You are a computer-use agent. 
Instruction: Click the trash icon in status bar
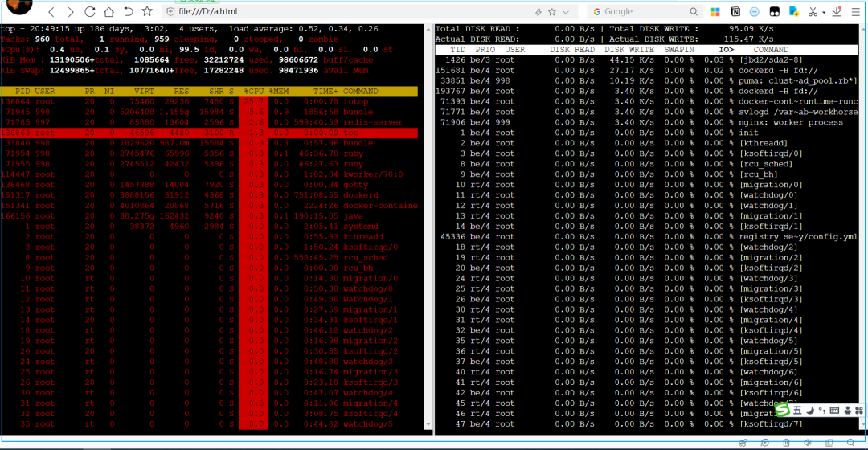click(786, 443)
